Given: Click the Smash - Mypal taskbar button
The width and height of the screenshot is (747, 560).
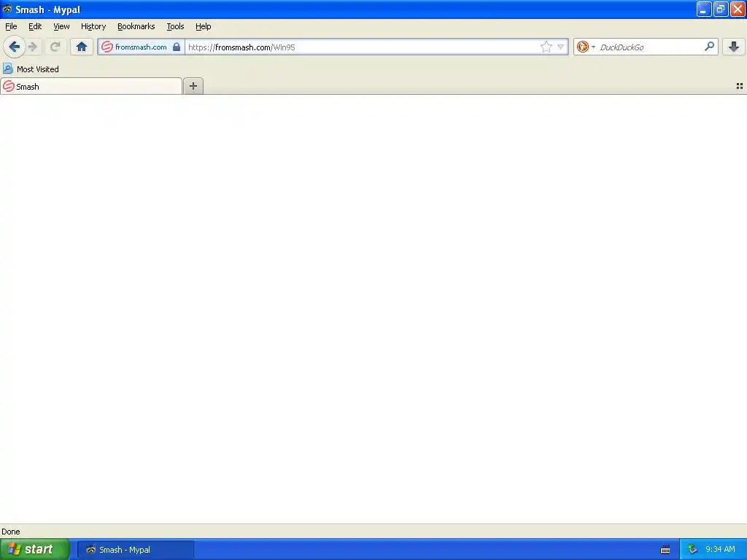Looking at the screenshot, I should [135, 550].
